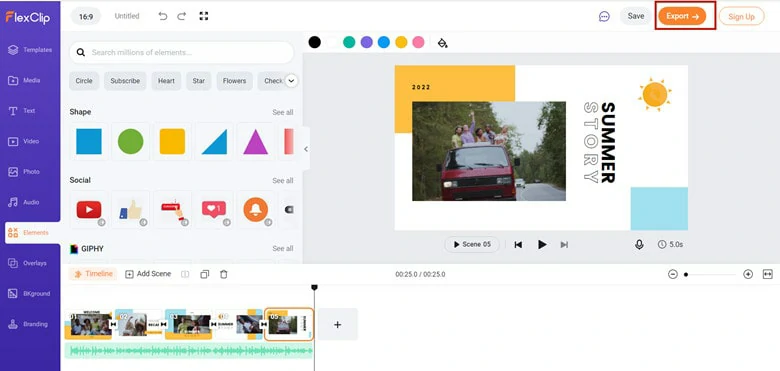This screenshot has width=780, height=371.
Task: Add the YouTube play button element
Action: click(x=89, y=210)
